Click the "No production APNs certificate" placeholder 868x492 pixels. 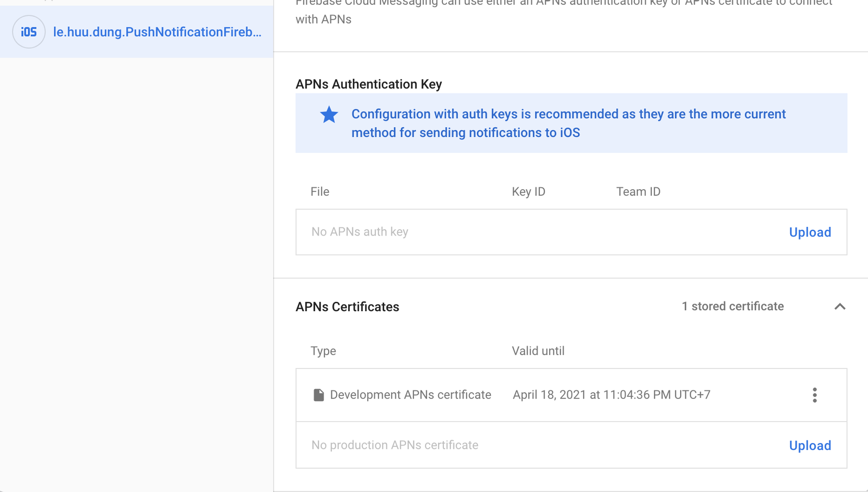(395, 445)
